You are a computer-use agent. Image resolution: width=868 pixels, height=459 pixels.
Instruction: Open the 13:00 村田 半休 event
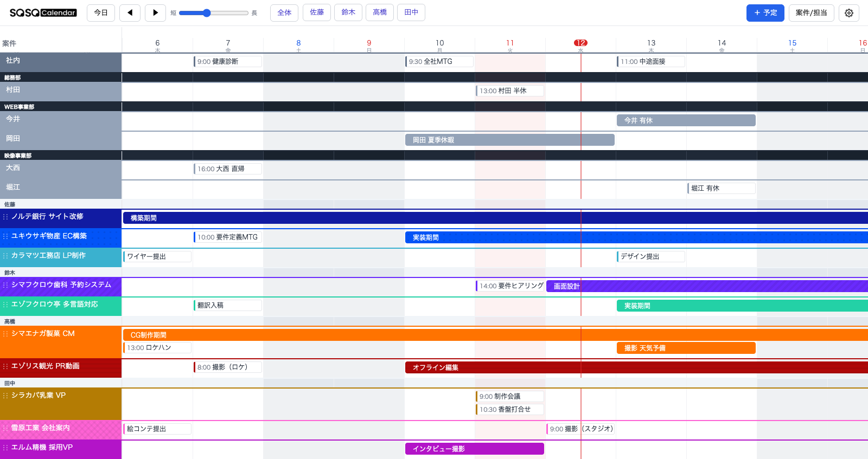point(510,90)
